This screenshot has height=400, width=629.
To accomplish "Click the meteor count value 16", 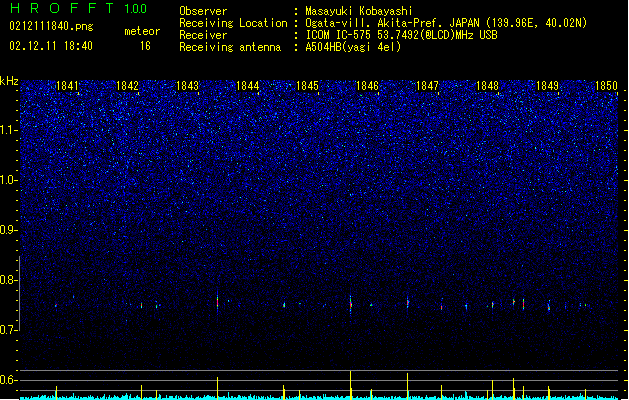I will (x=145, y=46).
